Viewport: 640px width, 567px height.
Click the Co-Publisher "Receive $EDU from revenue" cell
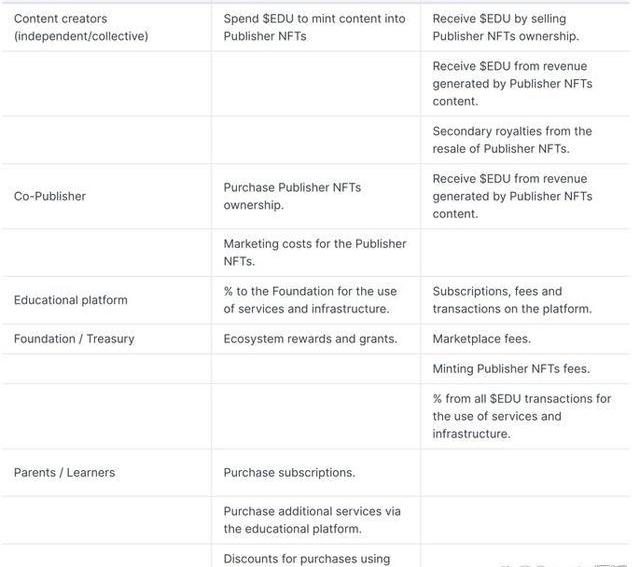tap(512, 196)
